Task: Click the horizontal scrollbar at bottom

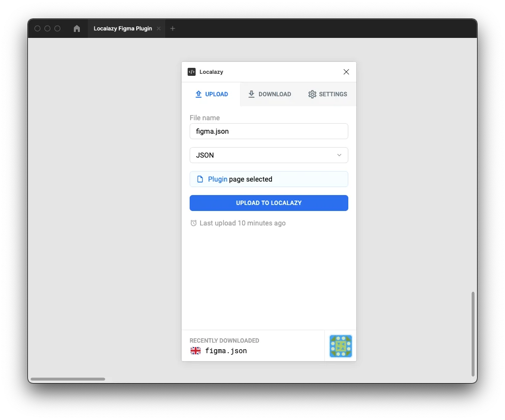Action: tap(68, 379)
